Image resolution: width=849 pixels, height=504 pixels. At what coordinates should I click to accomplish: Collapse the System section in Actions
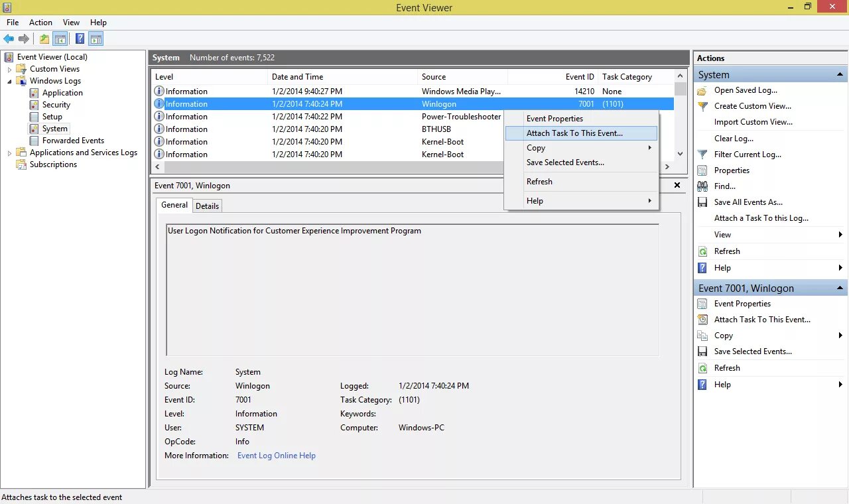[x=840, y=75]
